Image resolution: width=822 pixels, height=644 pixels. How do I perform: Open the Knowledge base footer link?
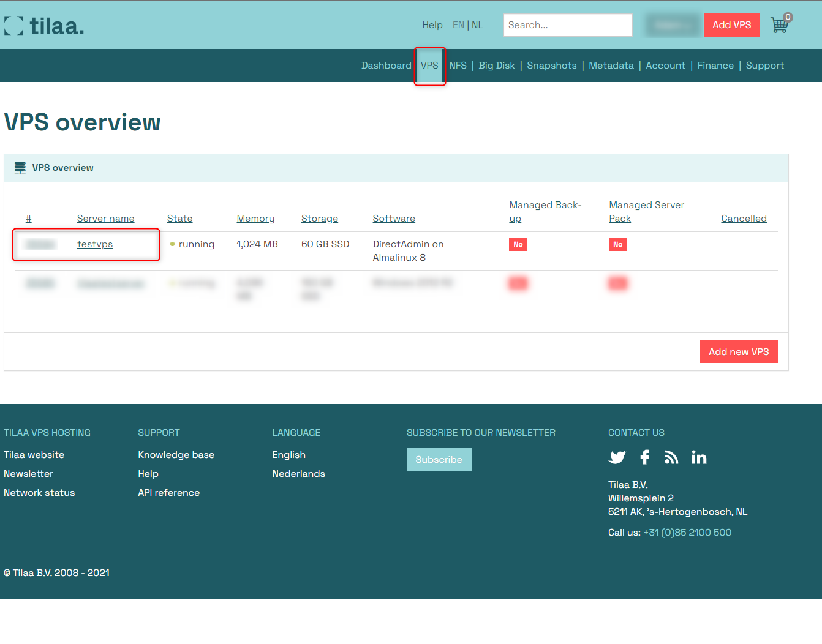tap(176, 455)
